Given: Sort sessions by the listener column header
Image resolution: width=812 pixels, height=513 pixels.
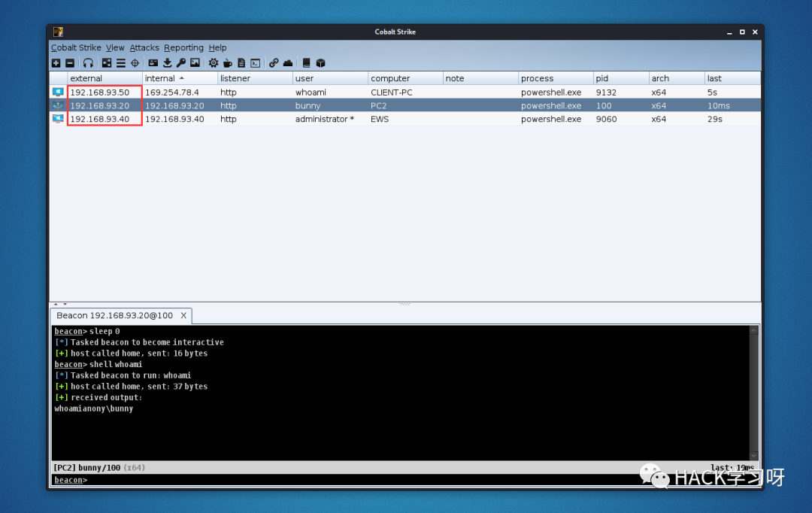Looking at the screenshot, I should click(x=255, y=78).
